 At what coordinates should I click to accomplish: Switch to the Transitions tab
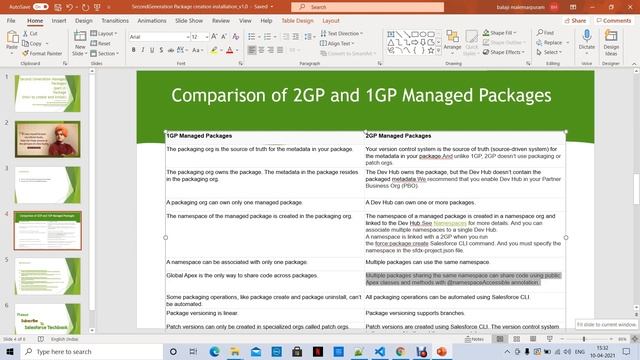click(x=115, y=20)
